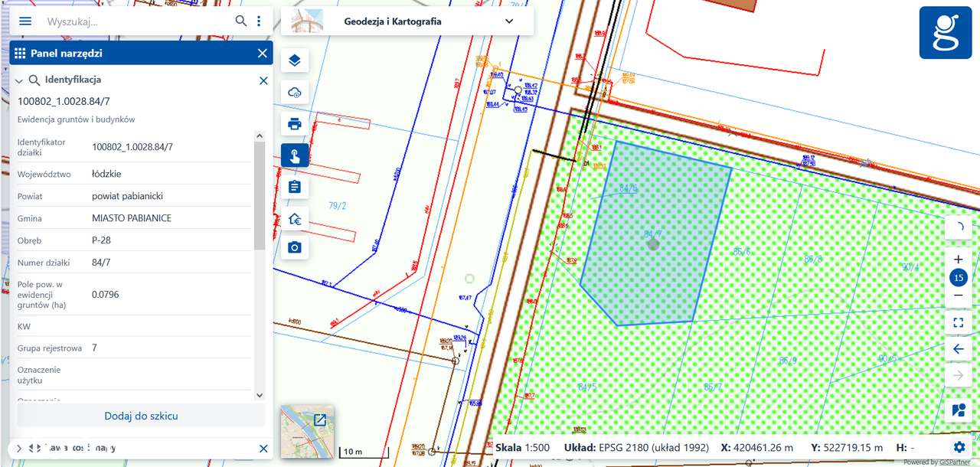This screenshot has height=467, width=980.
Task: Open the print map tool
Action: [x=295, y=123]
